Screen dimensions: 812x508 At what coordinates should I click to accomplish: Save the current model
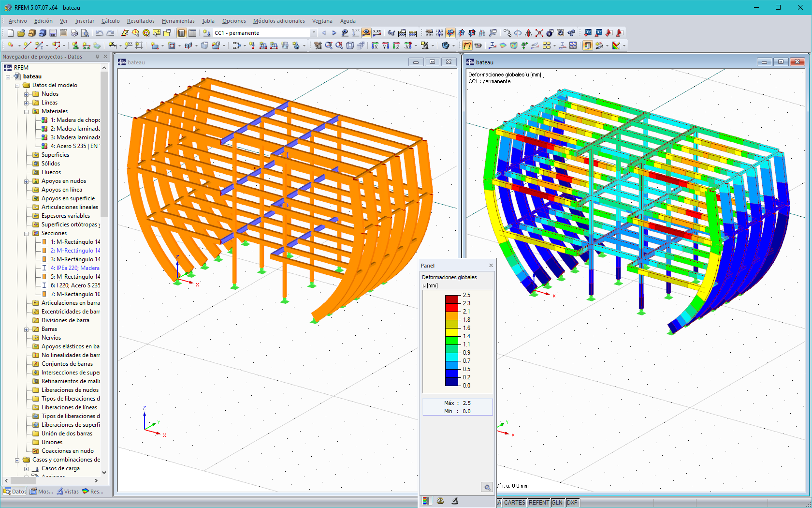pos(53,33)
